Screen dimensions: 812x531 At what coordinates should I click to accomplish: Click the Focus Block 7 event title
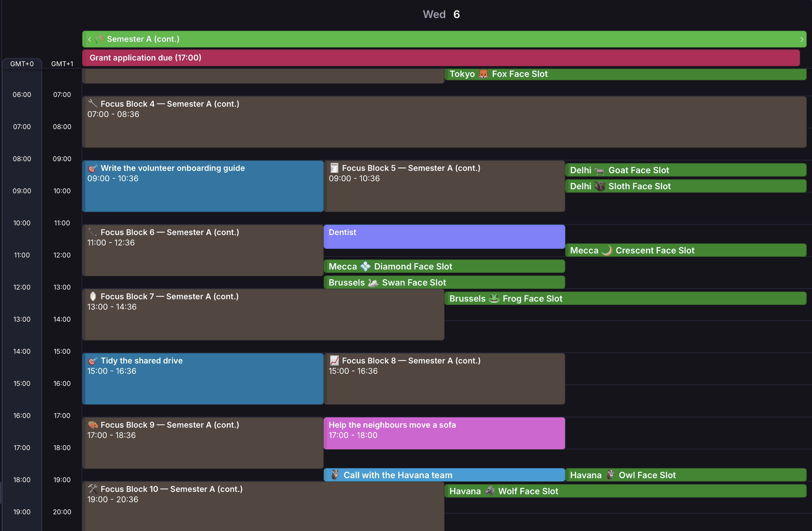[170, 296]
